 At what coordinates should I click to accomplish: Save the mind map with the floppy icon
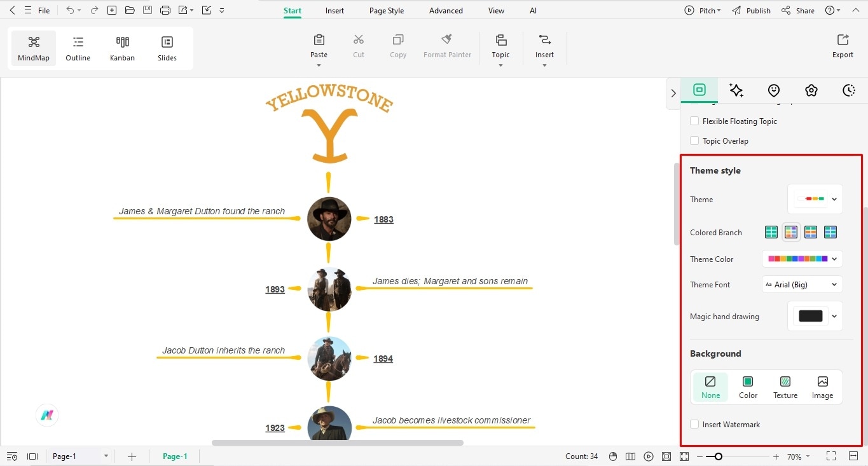point(148,10)
